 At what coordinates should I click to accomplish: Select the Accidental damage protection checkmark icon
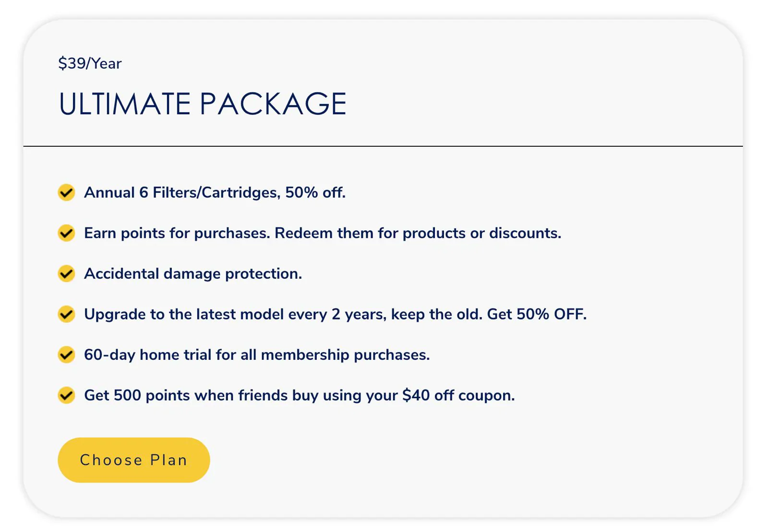[x=66, y=273]
